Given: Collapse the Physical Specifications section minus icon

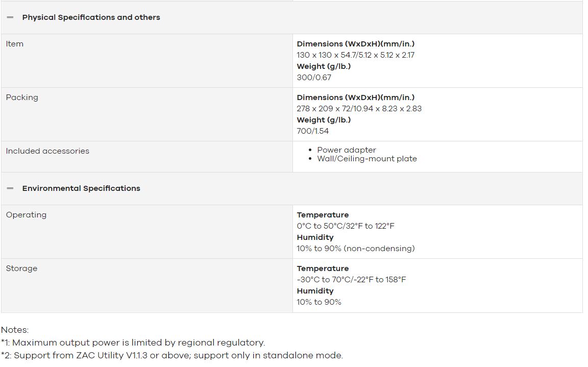Looking at the screenshot, I should [x=10, y=18].
